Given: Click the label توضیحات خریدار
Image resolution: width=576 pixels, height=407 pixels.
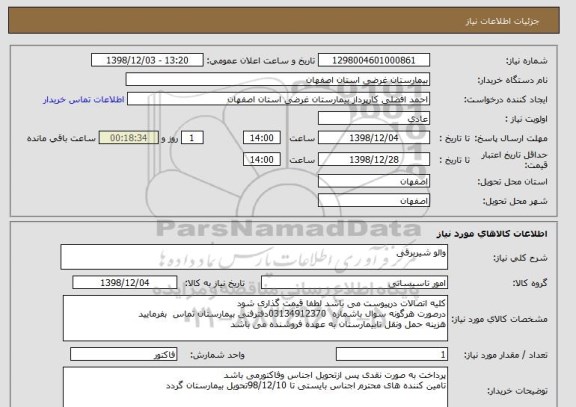Looking at the screenshot, I should pos(517,391).
